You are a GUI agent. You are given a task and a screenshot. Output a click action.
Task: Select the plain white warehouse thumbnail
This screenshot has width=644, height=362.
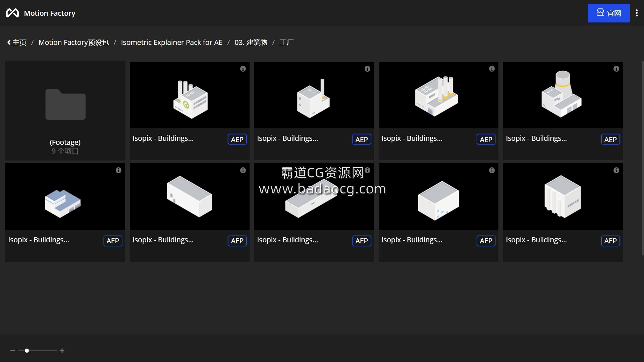(190, 197)
